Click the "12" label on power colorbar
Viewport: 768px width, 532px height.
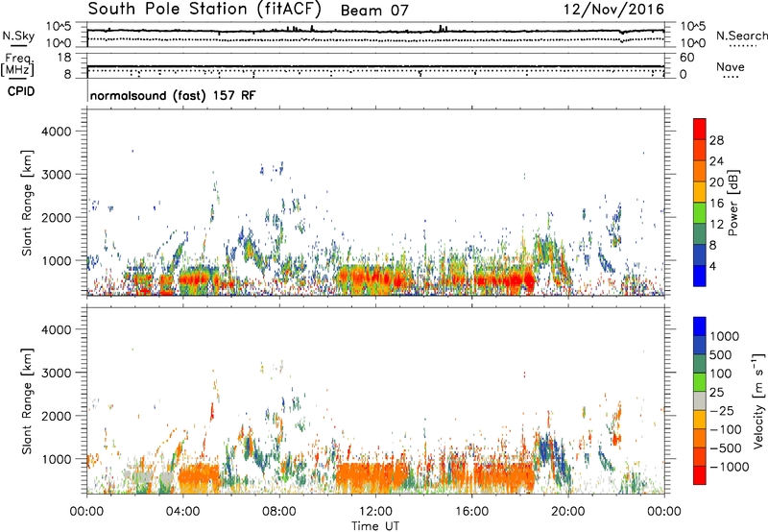716,225
